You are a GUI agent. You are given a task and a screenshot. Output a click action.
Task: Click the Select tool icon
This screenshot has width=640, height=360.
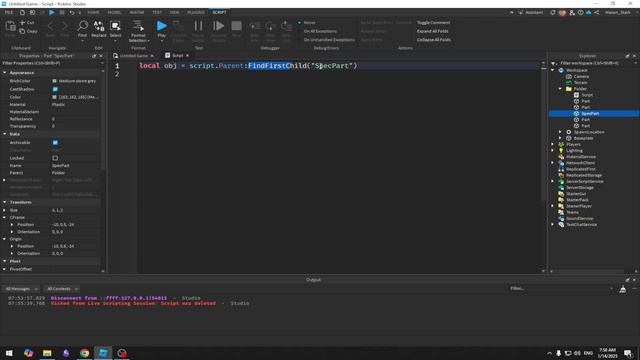tap(116, 27)
